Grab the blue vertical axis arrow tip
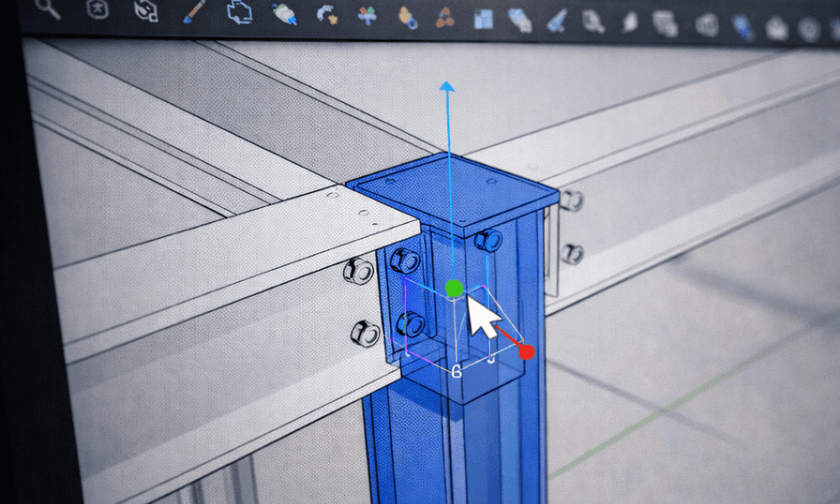Viewport: 840px width, 504px height. pos(447,86)
